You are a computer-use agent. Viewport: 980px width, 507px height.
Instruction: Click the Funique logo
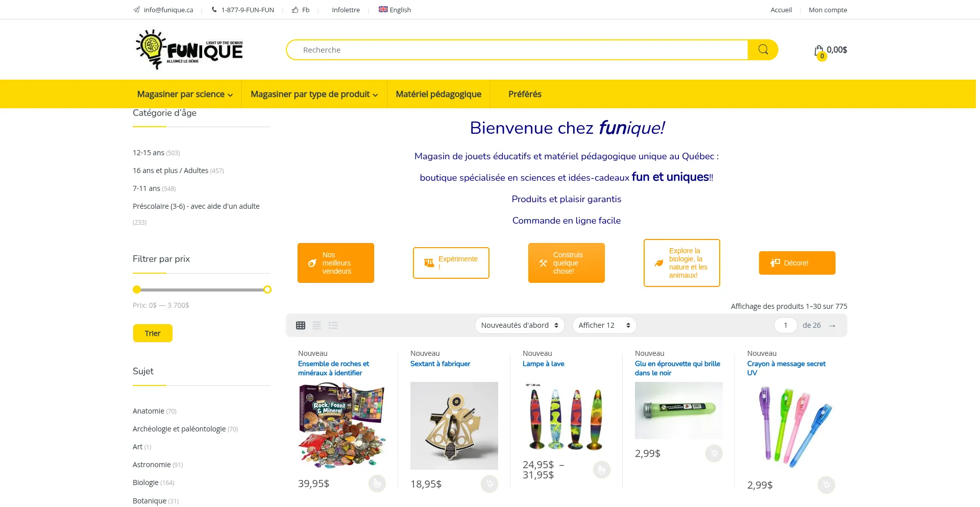click(x=189, y=50)
